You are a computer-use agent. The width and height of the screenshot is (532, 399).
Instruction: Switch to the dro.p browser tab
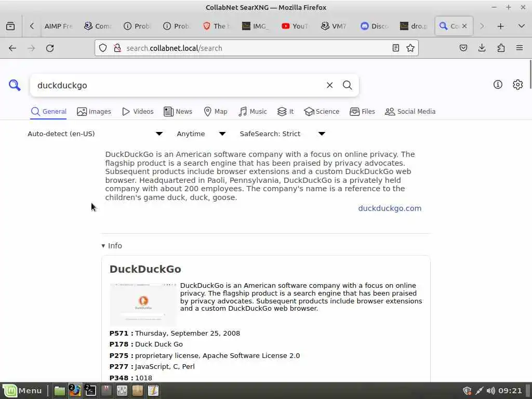(x=414, y=26)
